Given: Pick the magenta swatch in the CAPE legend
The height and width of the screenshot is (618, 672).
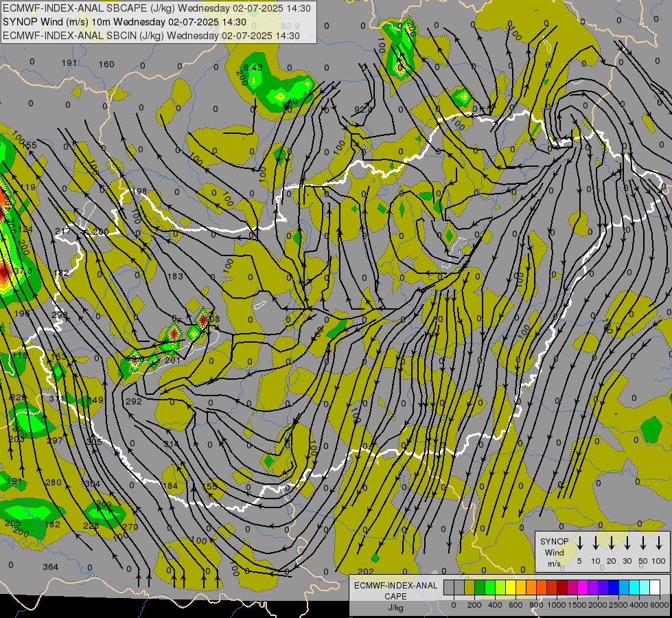Looking at the screenshot, I should coord(583,587).
